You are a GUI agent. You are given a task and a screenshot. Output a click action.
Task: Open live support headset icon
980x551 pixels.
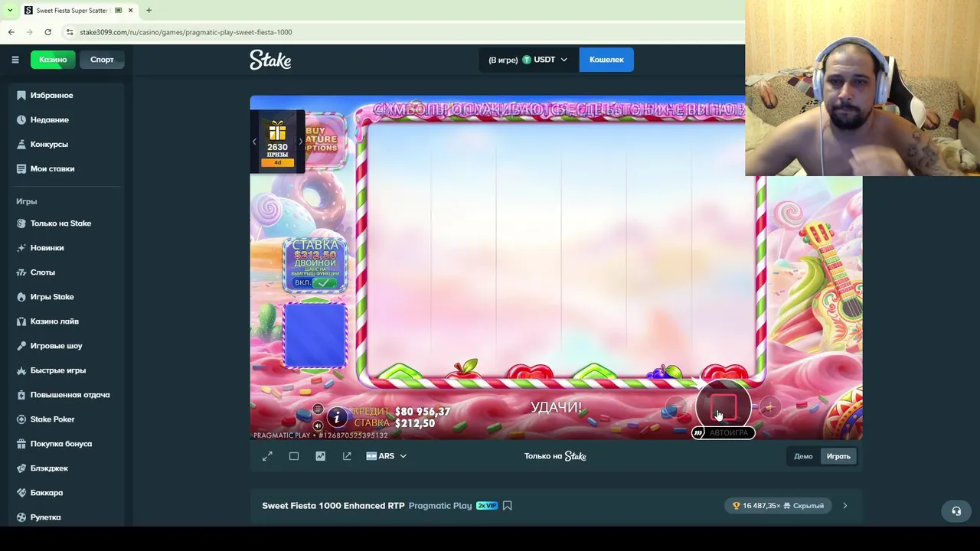coord(956,511)
